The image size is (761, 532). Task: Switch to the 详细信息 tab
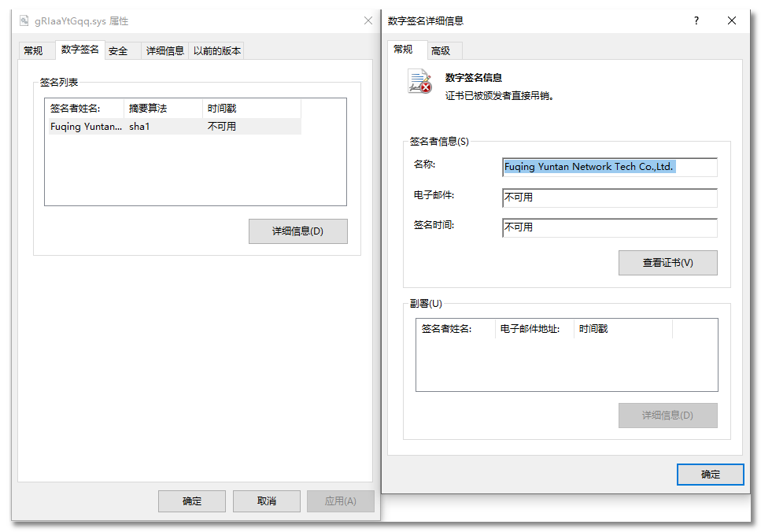click(165, 51)
